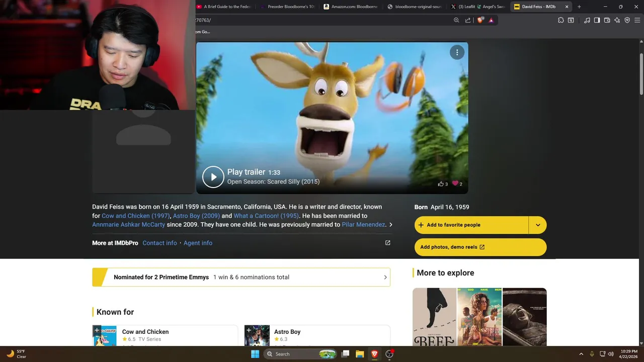Switch to the X Leaflit tab
This screenshot has height=362, width=644.
click(477, 7)
